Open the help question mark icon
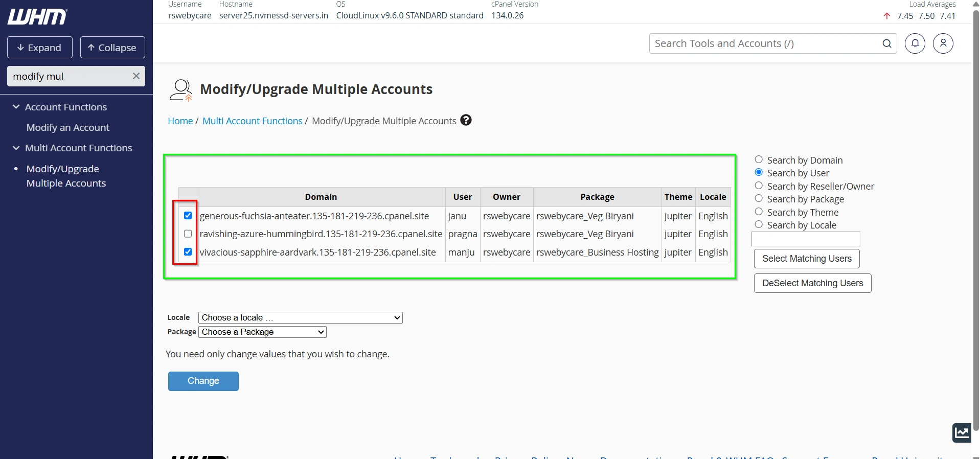980x459 pixels. point(466,120)
